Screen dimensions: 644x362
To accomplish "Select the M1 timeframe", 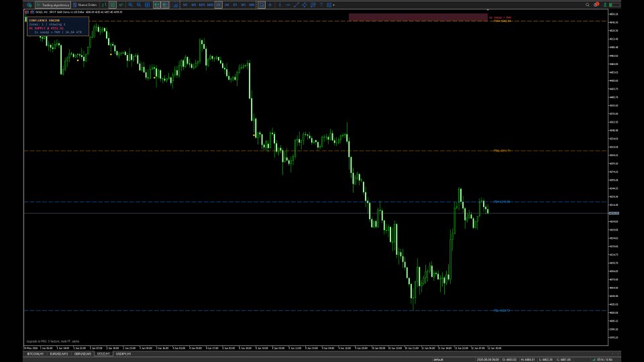I will (x=185, y=5).
